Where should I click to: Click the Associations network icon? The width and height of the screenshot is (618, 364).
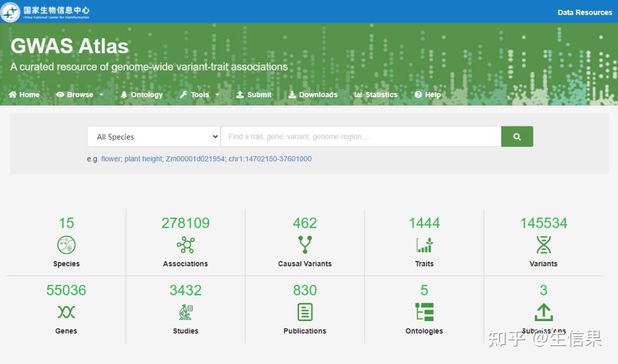(185, 245)
